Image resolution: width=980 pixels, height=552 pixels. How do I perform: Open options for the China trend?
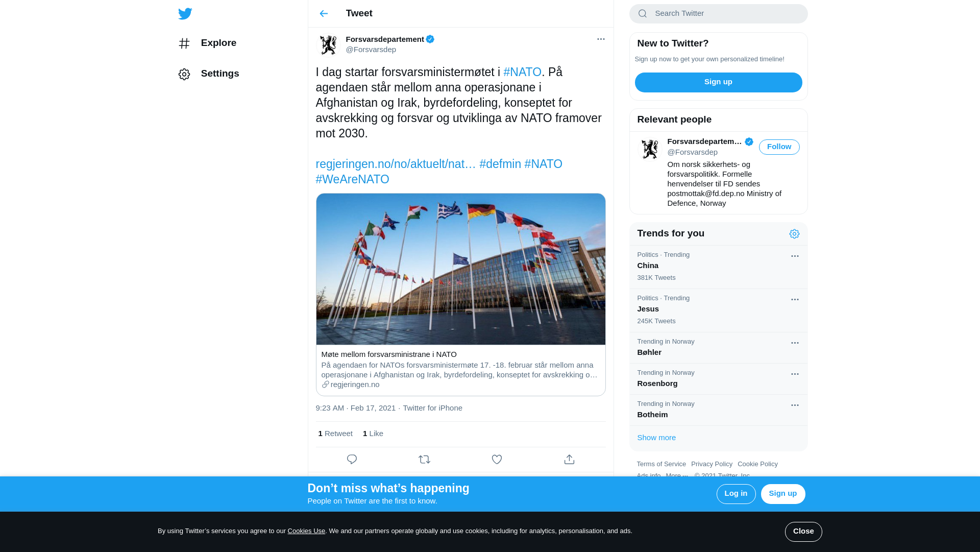coord(795,256)
